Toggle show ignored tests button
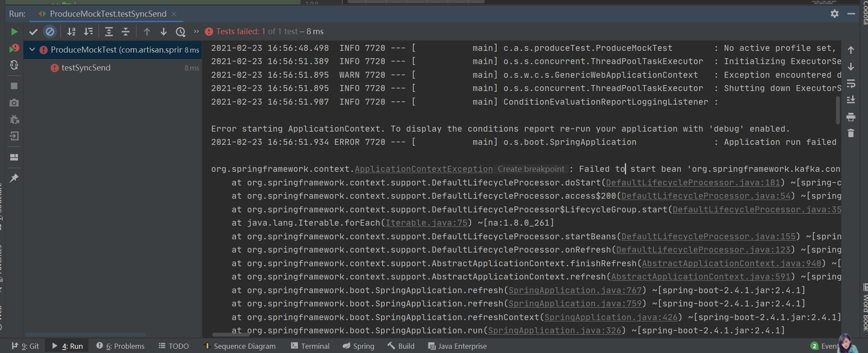Viewport: 868px width, 353px height. pyautogui.click(x=50, y=32)
